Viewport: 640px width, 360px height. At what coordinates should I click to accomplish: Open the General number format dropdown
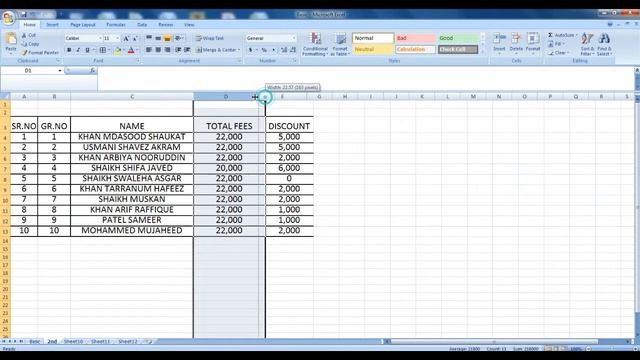tap(293, 38)
